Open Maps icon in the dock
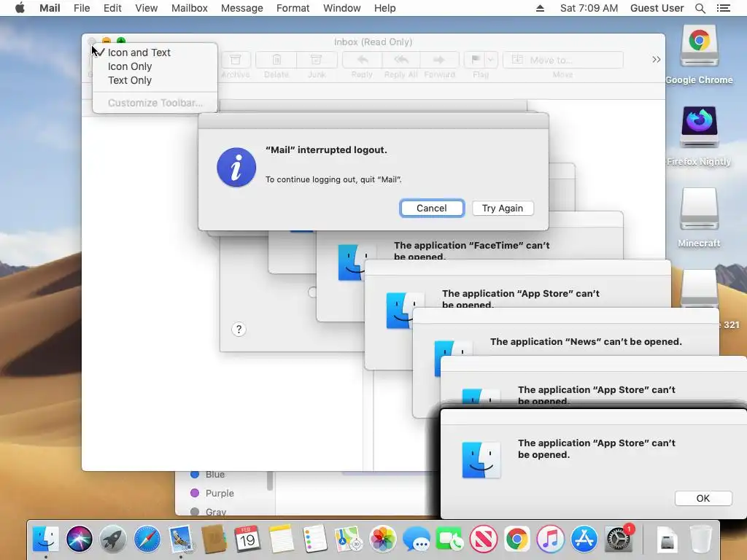This screenshot has height=560, width=747. pos(348,539)
